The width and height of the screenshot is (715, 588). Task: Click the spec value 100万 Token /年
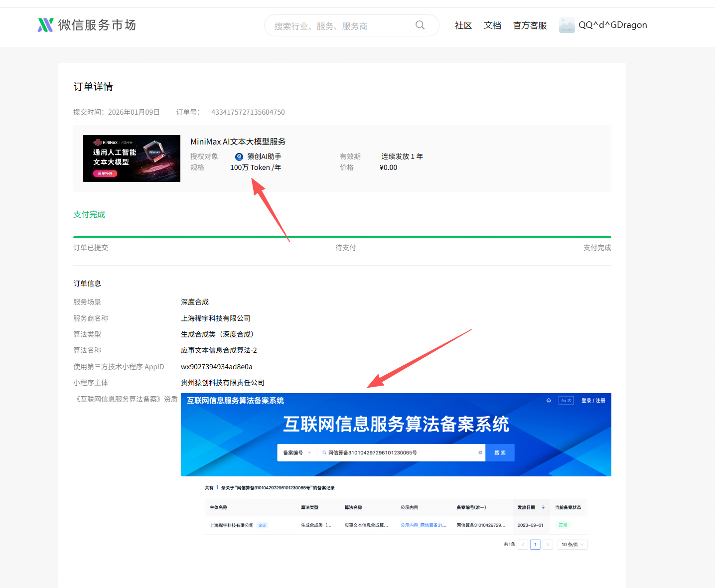click(x=256, y=167)
